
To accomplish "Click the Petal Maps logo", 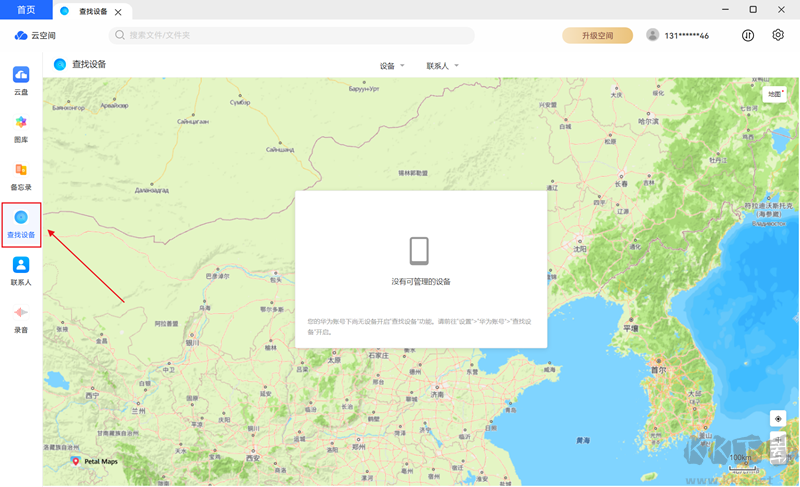I will 94,461.
